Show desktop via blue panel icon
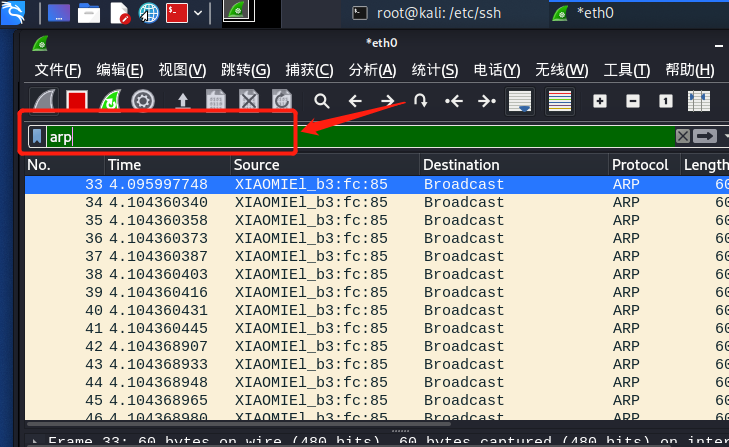 [x=59, y=13]
